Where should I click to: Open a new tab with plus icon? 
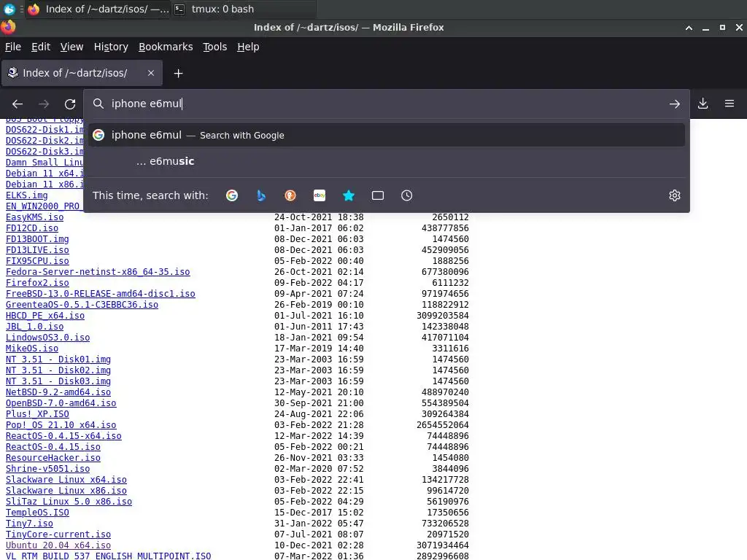[178, 74]
